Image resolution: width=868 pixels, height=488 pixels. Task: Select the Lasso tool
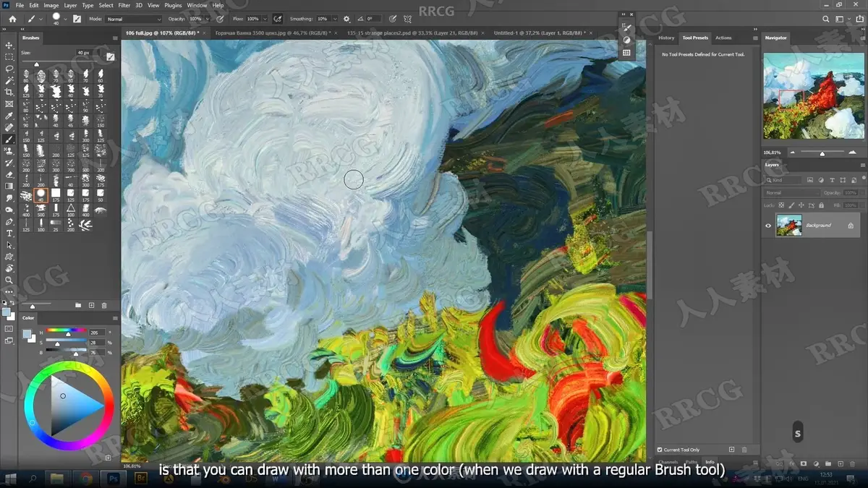click(9, 69)
